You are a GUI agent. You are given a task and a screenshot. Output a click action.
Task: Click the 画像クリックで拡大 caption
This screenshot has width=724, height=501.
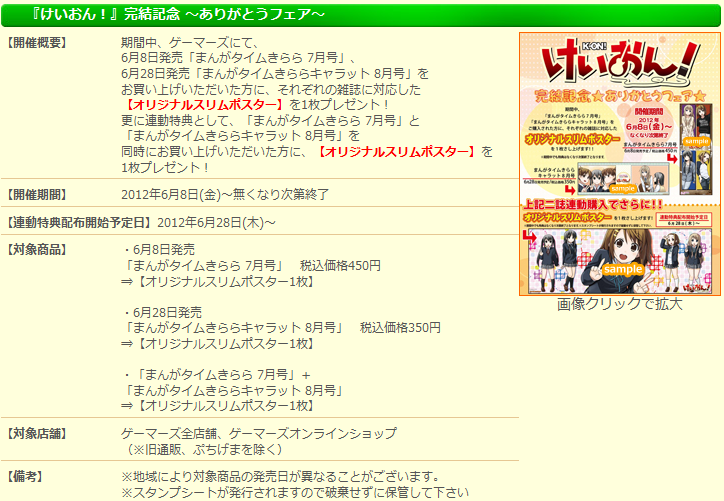click(620, 304)
